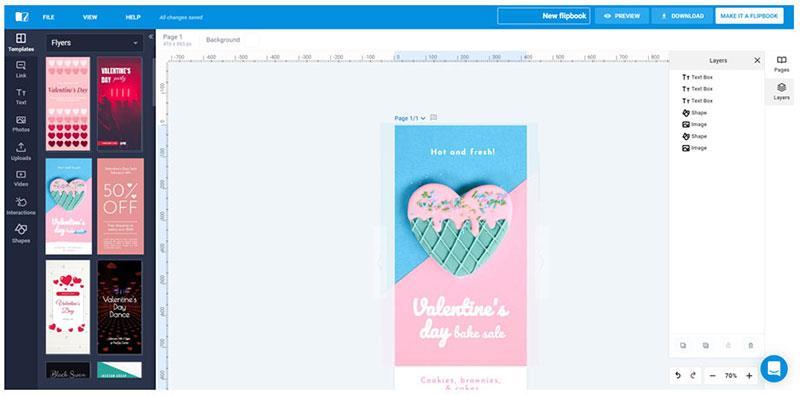Select the heart cookie image on canvas
Viewport: 800px width, 395px height.
(x=459, y=229)
